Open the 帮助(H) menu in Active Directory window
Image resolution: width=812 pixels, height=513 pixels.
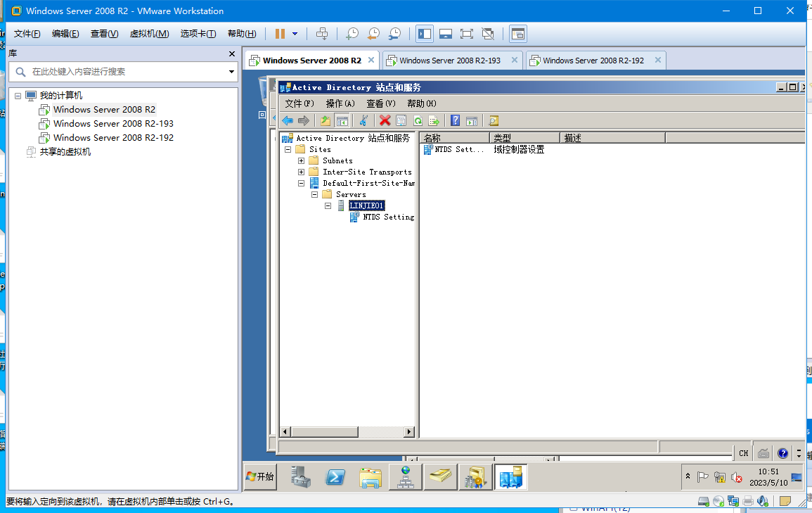422,103
